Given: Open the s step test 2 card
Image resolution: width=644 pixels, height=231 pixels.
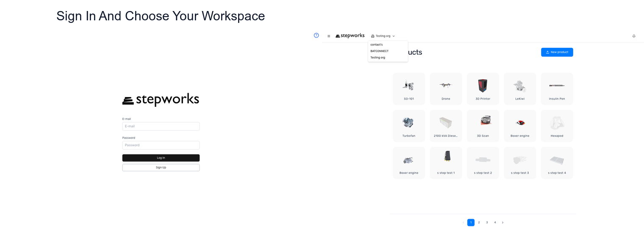Looking at the screenshot, I should click(x=483, y=163).
